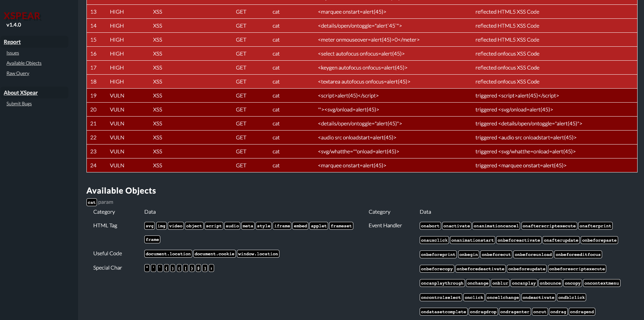This screenshot has width=644, height=320.
Task: Select row 19 script alert payload
Action: [x=348, y=95]
